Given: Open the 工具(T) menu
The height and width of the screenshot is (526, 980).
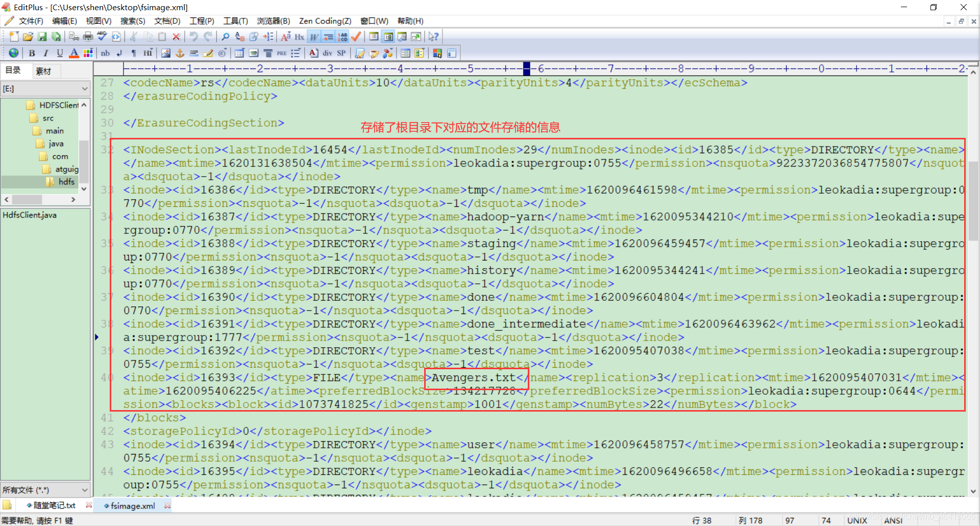Looking at the screenshot, I should tap(235, 21).
